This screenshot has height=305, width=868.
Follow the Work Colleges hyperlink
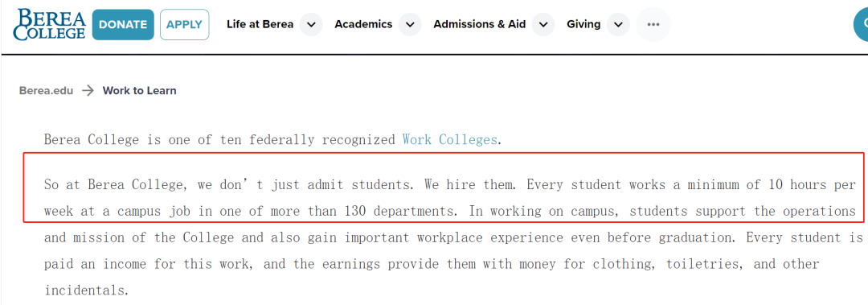pyautogui.click(x=449, y=139)
